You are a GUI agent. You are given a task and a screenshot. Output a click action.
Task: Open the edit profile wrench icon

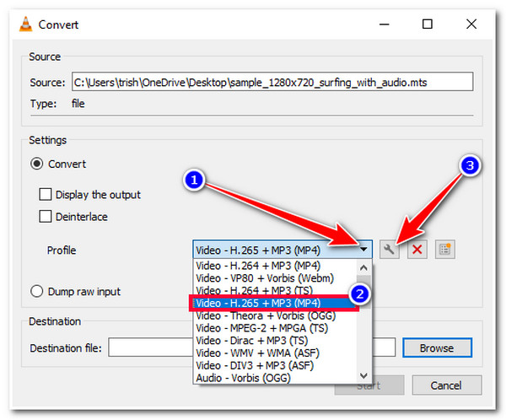tap(389, 250)
